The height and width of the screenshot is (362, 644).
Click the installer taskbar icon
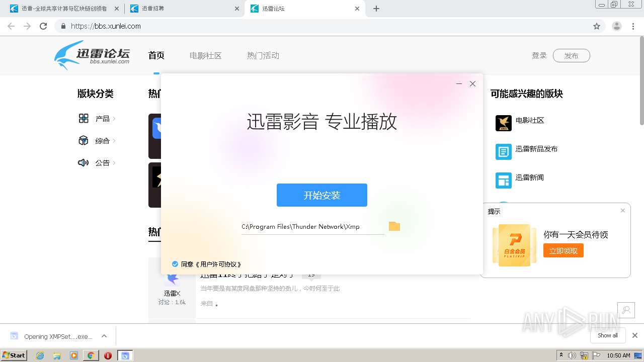click(125, 355)
